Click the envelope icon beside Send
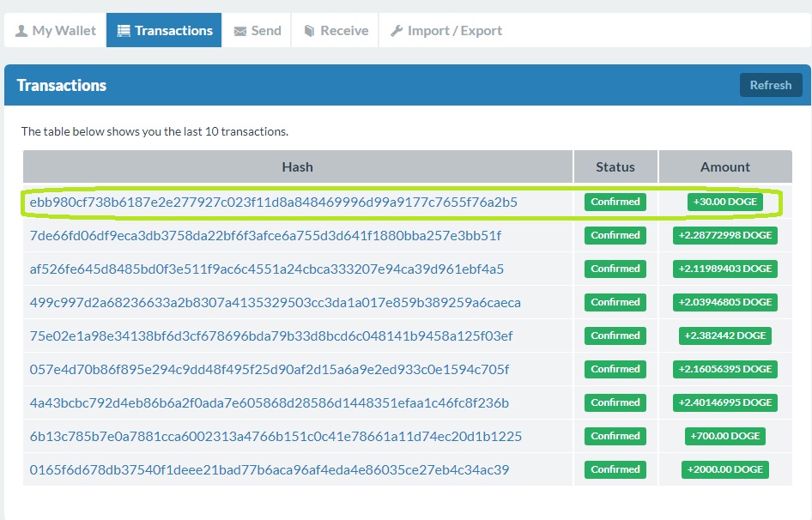The height and width of the screenshot is (520, 812). 239,32
